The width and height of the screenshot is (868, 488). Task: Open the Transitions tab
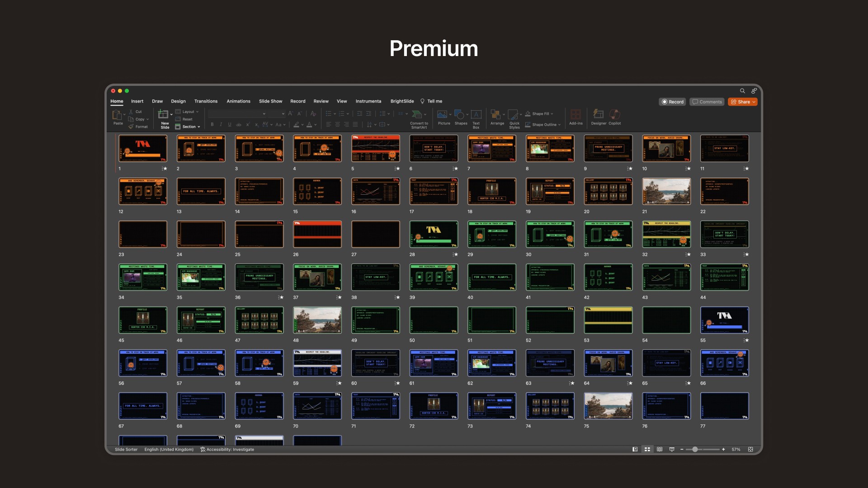[x=206, y=101]
